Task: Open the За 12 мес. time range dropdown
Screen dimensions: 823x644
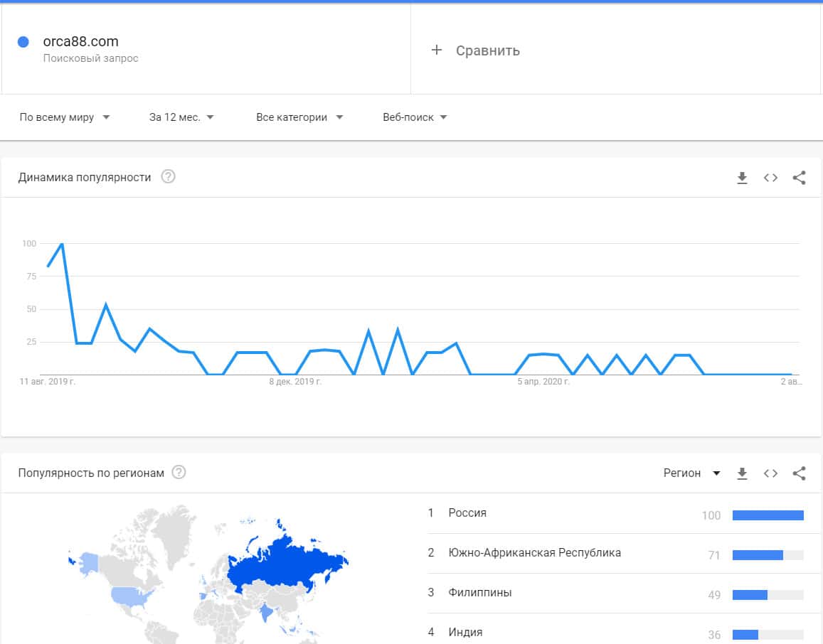Action: 181,117
